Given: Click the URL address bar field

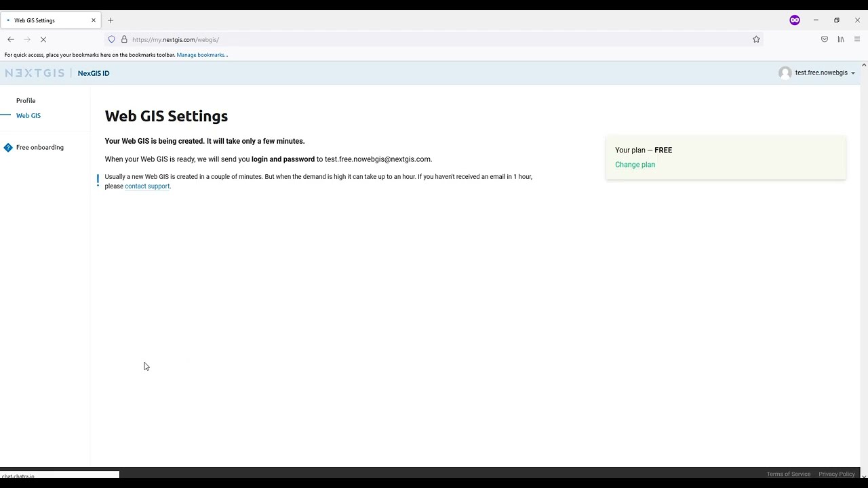Looking at the screenshot, I should coord(434,39).
